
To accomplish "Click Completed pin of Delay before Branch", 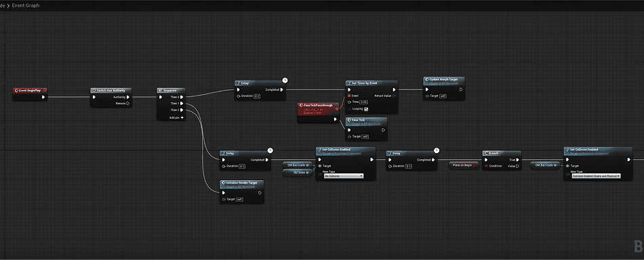I will pos(433,160).
